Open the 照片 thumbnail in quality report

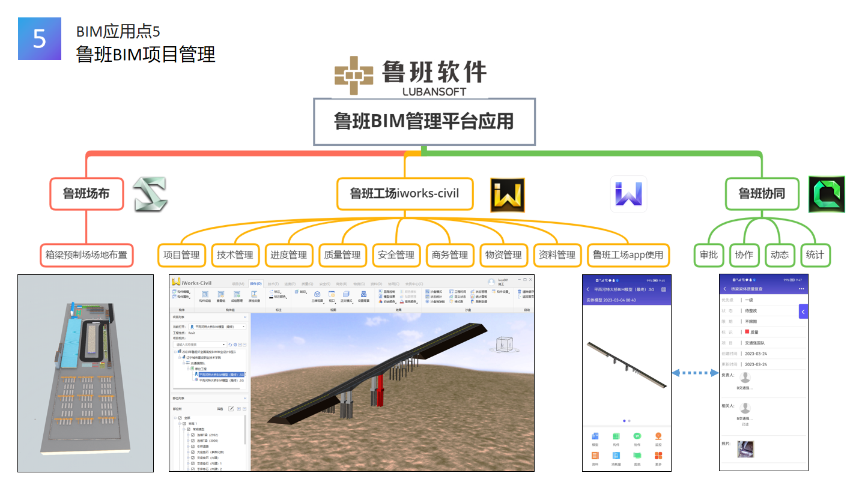[x=745, y=449]
